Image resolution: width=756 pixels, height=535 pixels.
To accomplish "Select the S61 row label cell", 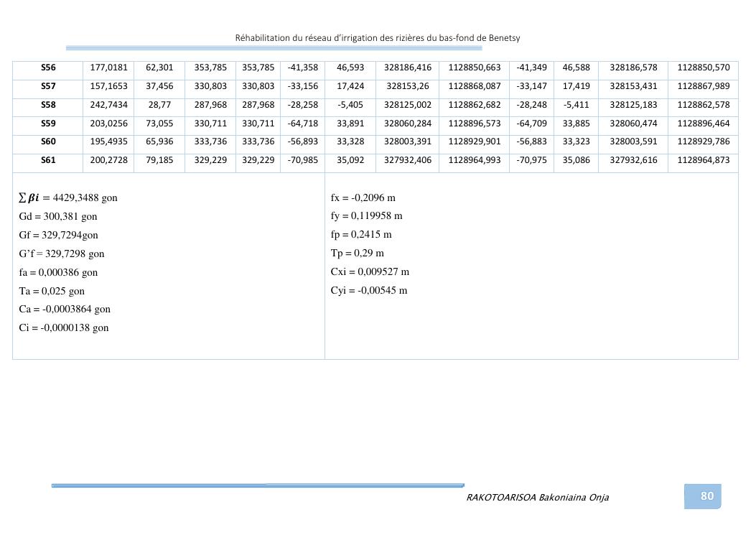I will [x=48, y=161].
